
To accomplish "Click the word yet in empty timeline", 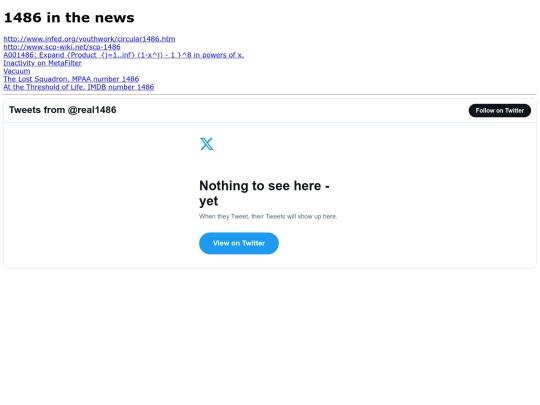I will pyautogui.click(x=208, y=201).
